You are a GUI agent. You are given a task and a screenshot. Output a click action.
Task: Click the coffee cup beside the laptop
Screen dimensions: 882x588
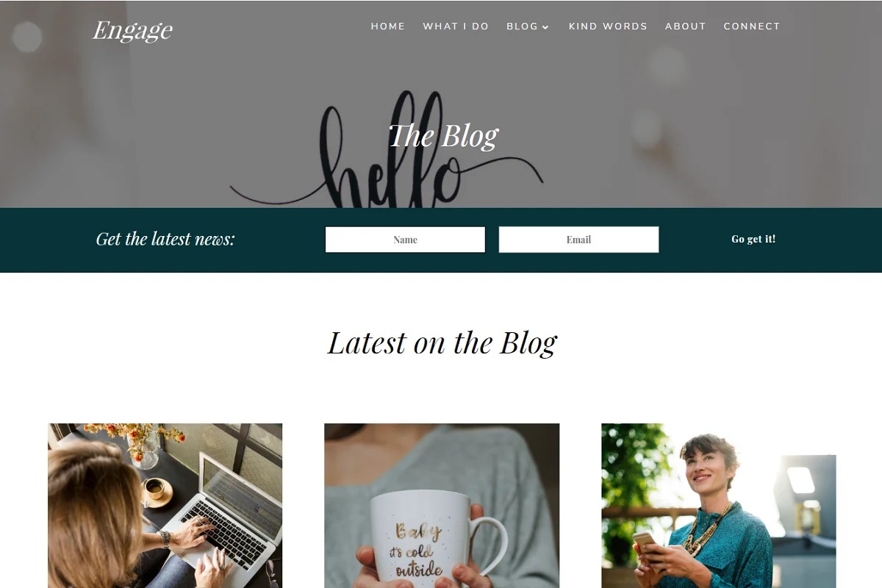coord(156,490)
